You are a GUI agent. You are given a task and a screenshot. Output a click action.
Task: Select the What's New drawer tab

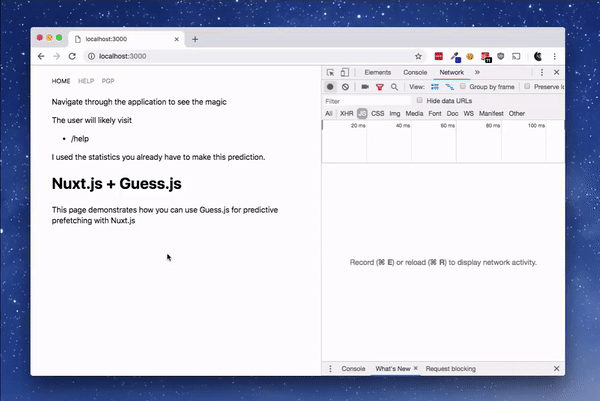[393, 368]
